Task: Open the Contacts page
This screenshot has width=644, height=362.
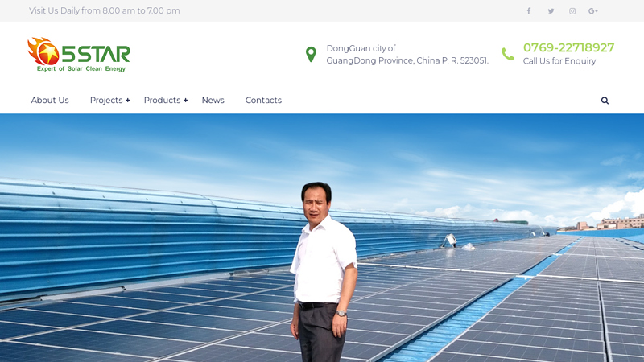Action: click(263, 100)
